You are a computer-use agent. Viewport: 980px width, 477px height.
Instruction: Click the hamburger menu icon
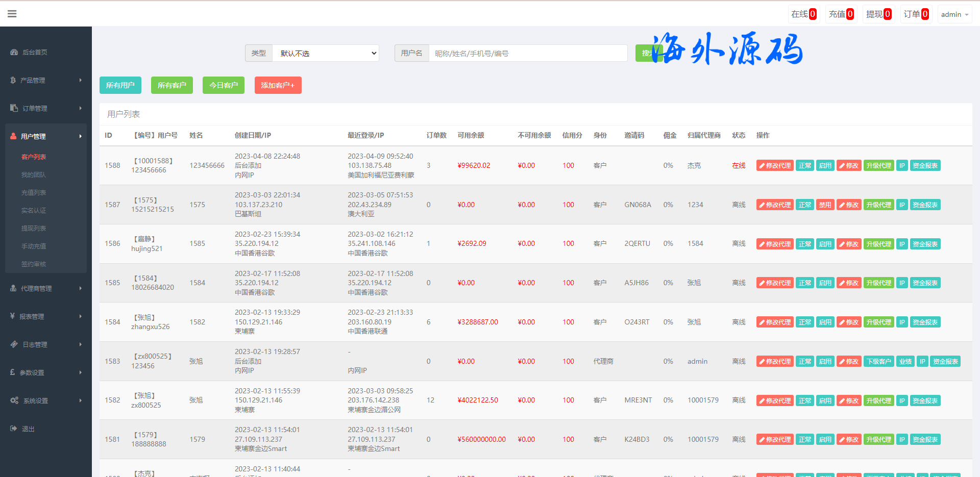tap(12, 14)
